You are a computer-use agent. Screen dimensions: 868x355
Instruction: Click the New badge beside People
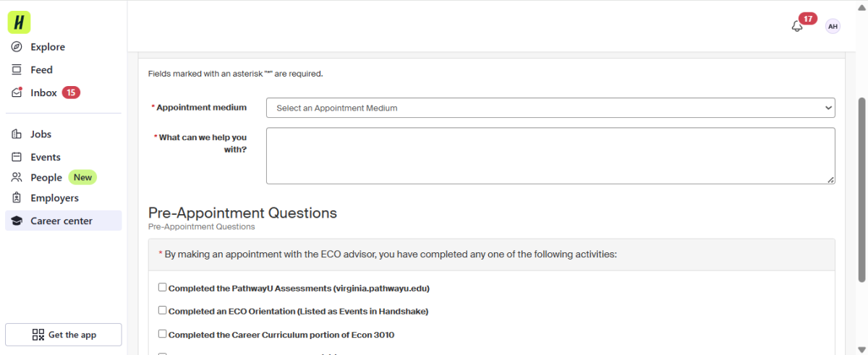pos(82,178)
